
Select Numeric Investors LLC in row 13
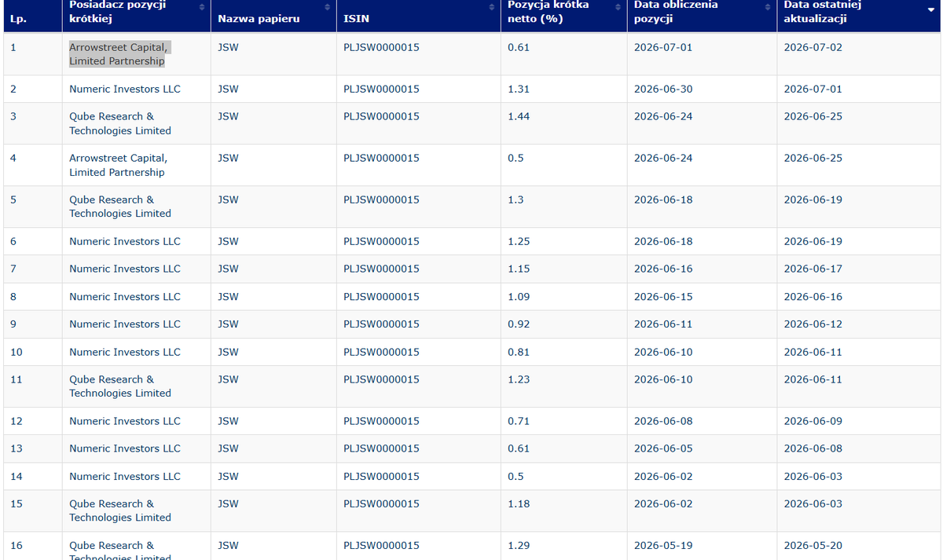[x=125, y=448]
